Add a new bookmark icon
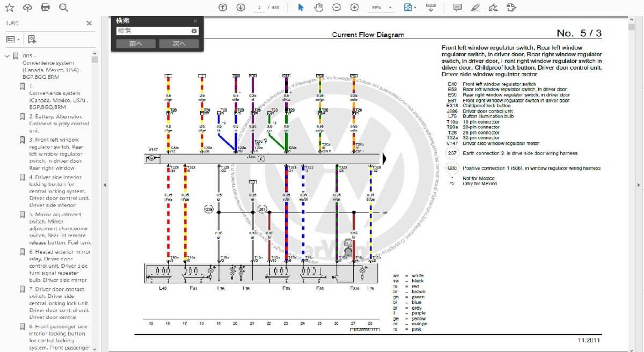This screenshot has width=644, height=352. click(x=32, y=39)
